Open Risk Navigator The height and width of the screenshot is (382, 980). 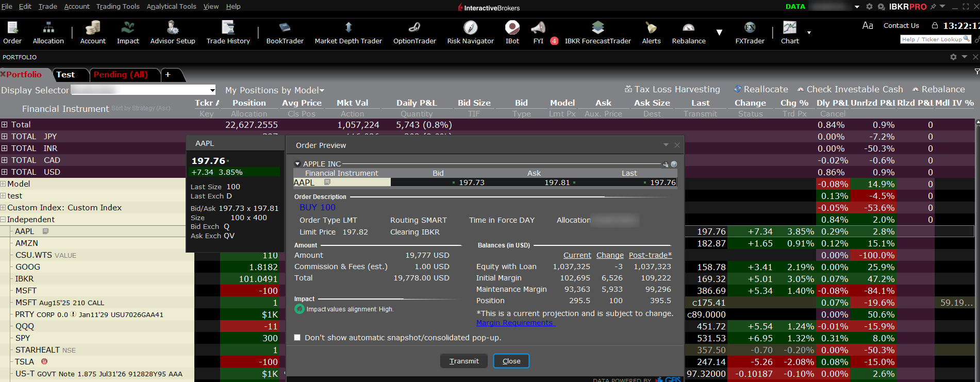(470, 32)
